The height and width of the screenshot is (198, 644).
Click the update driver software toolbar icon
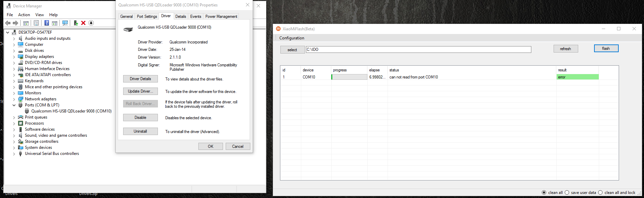[x=76, y=23]
